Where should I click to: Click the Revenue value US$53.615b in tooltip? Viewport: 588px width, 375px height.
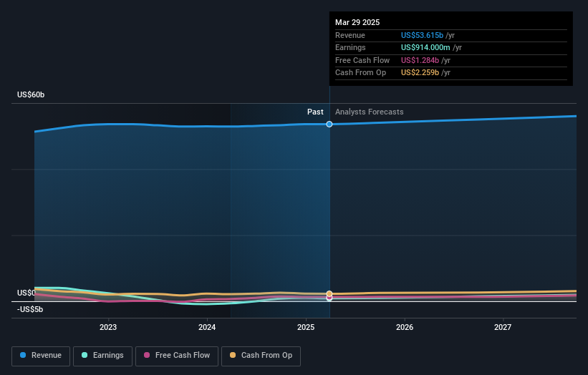pos(423,35)
